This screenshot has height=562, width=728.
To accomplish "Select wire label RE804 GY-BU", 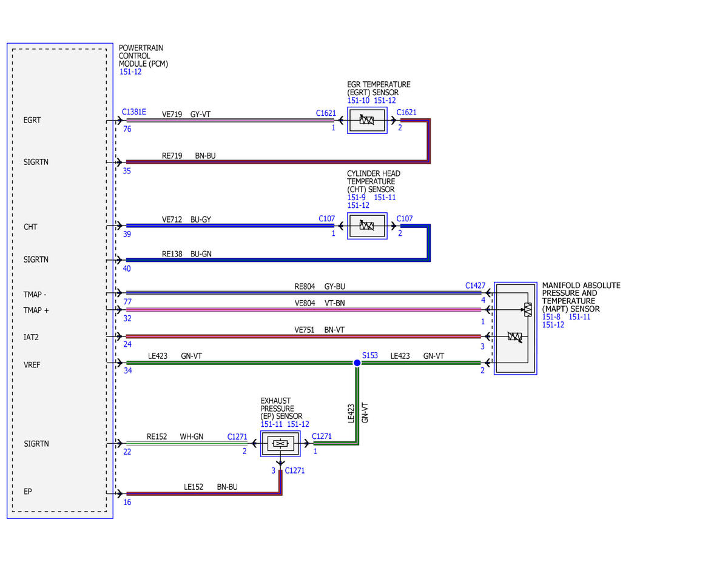I will pyautogui.click(x=320, y=286).
